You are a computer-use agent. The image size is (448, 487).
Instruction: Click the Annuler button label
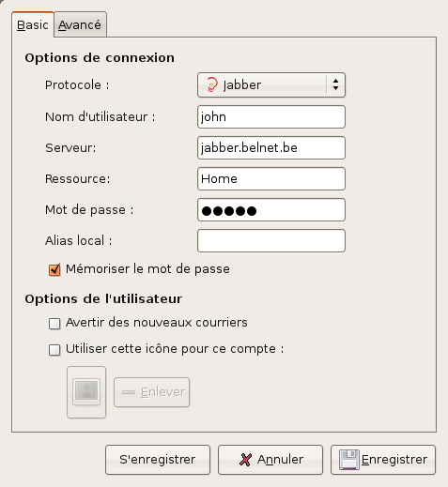[280, 460]
